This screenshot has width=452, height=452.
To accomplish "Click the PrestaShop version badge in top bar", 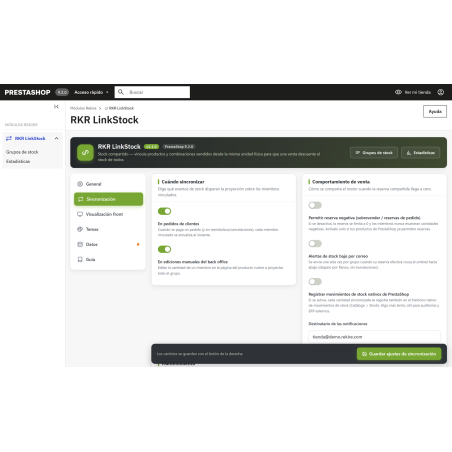I will click(x=62, y=92).
